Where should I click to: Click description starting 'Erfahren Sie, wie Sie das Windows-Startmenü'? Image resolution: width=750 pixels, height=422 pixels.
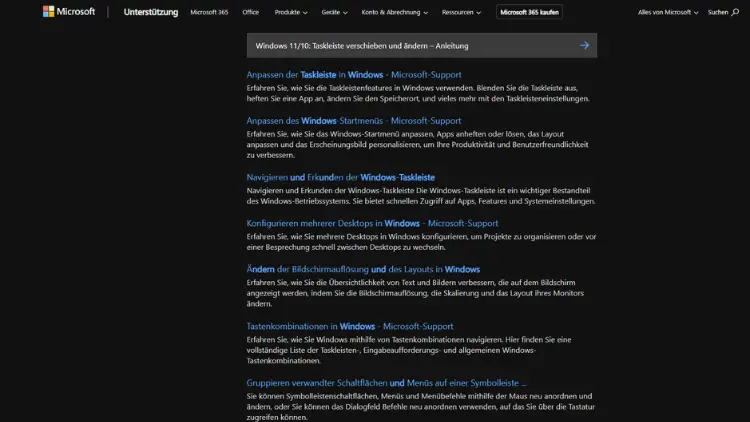[418, 144]
